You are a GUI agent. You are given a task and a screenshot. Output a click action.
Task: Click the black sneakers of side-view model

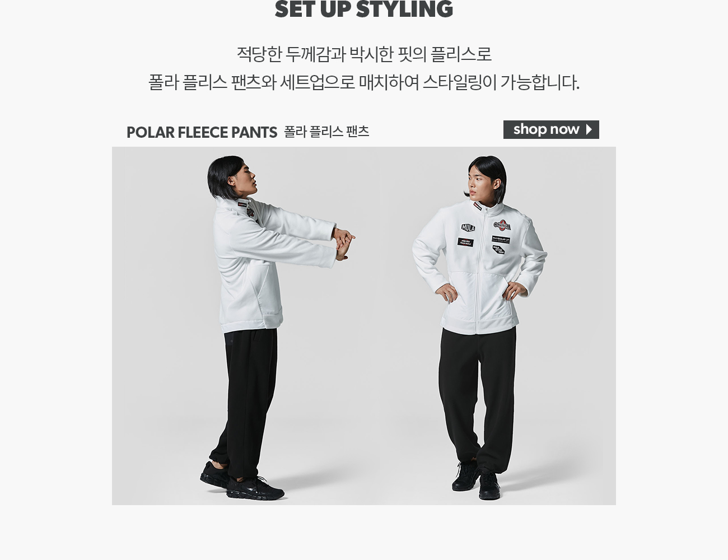coord(242,482)
